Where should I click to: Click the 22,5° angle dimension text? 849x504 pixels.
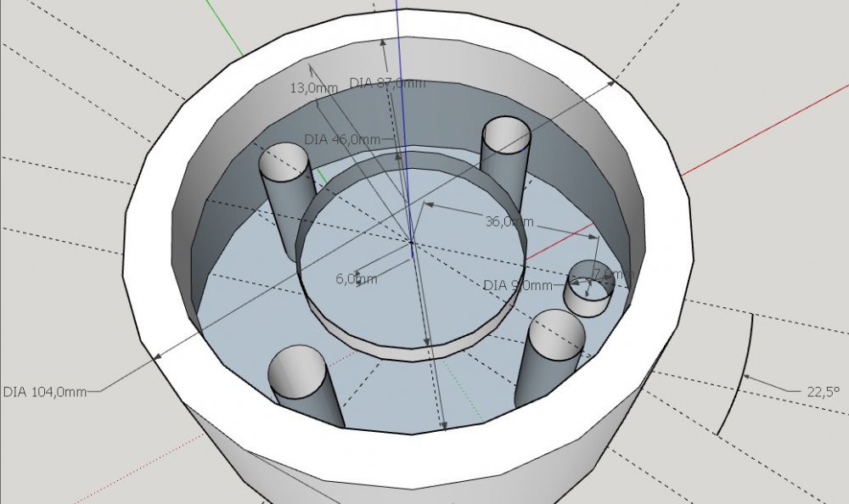[821, 391]
